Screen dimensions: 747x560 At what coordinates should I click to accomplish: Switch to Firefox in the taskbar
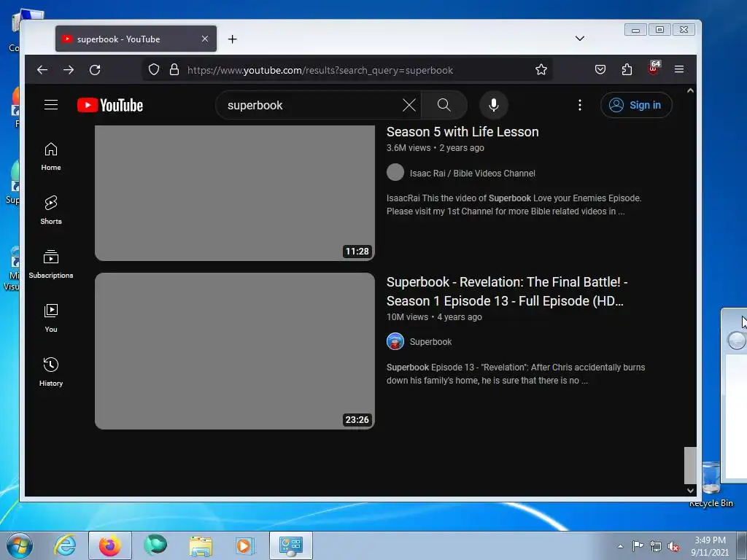109,545
